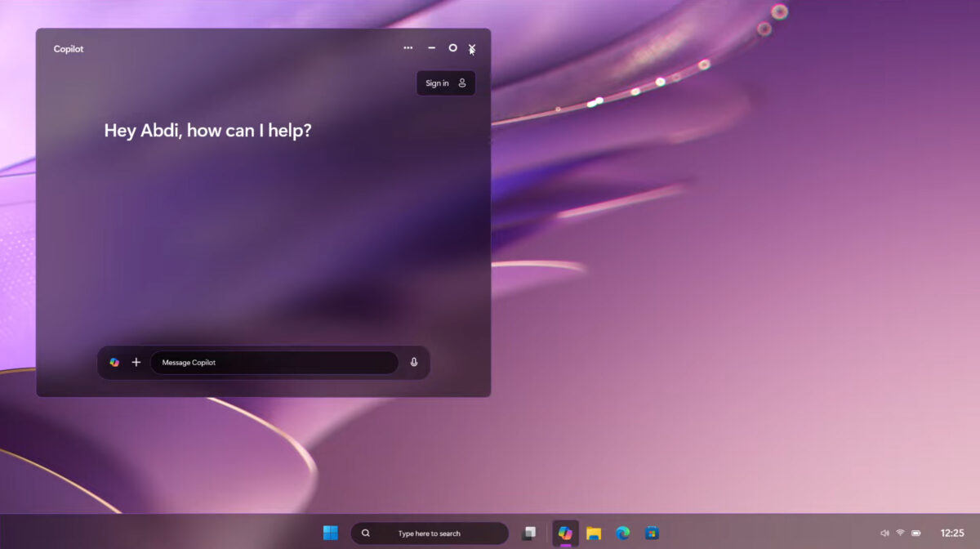
Task: Select the Copilot logo icon in the message bar
Action: (114, 362)
